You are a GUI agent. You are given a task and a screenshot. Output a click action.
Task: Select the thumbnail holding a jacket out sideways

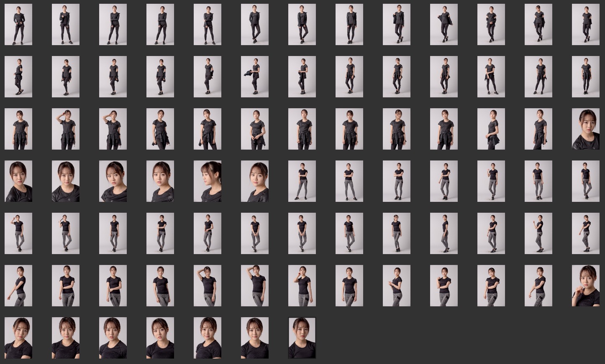pyautogui.click(x=255, y=77)
